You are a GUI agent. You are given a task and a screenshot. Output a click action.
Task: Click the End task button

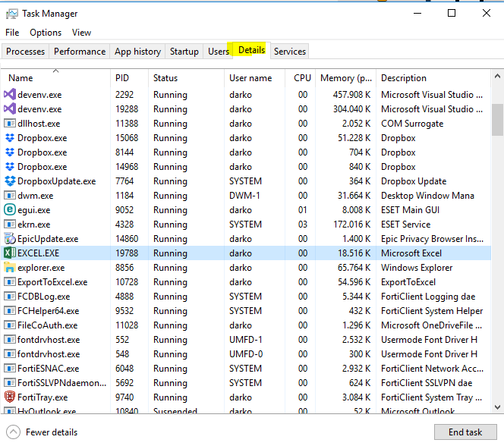[x=465, y=432]
